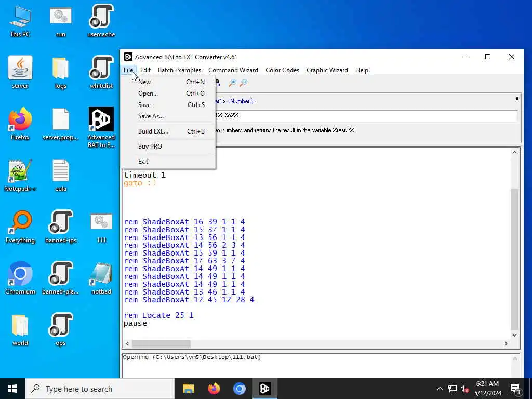The height and width of the screenshot is (399, 532).
Task: Open the Windows Start menu
Action: pos(12,389)
